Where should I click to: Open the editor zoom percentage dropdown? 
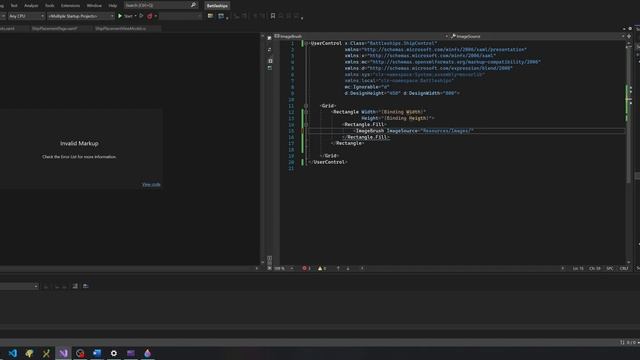284,269
